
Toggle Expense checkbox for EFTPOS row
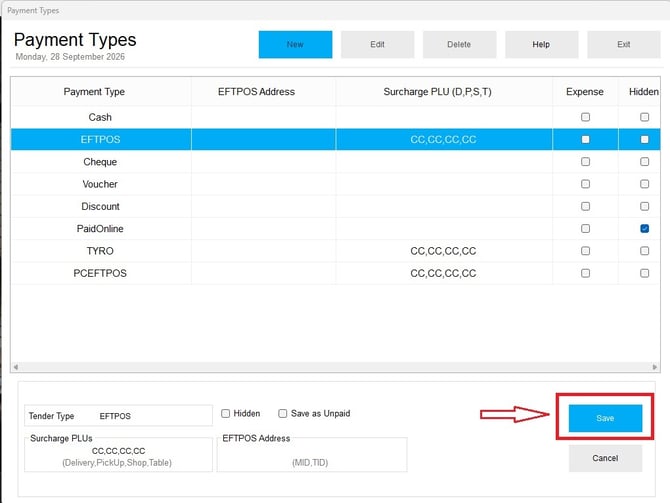(x=585, y=139)
